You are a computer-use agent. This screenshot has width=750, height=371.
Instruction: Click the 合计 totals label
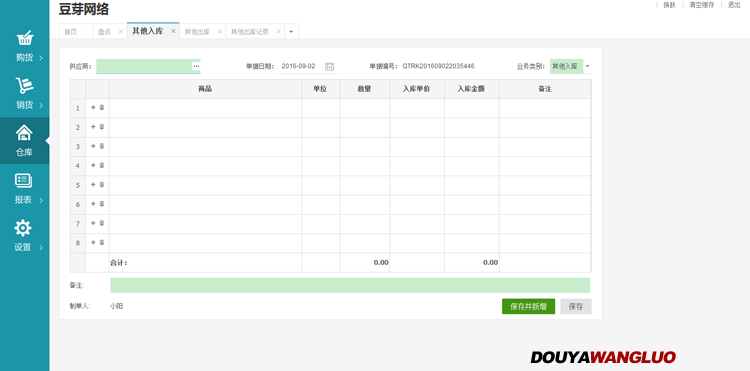click(119, 262)
